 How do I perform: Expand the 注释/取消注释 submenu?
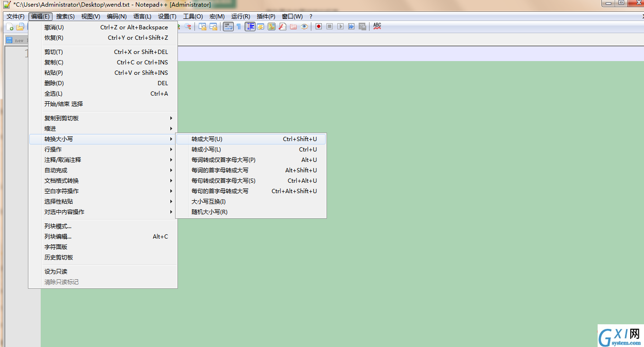pyautogui.click(x=103, y=160)
